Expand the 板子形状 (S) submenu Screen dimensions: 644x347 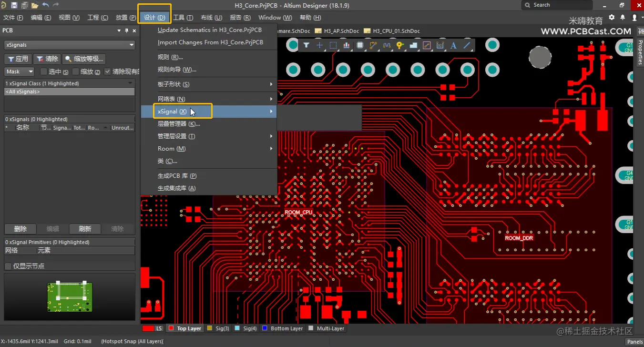(209, 84)
